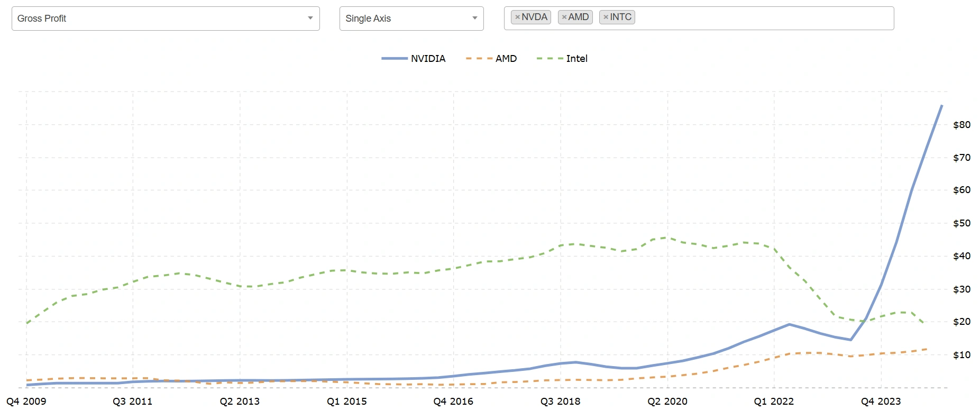
Task: Remove the INTC ticker tag
Action: pos(606,17)
